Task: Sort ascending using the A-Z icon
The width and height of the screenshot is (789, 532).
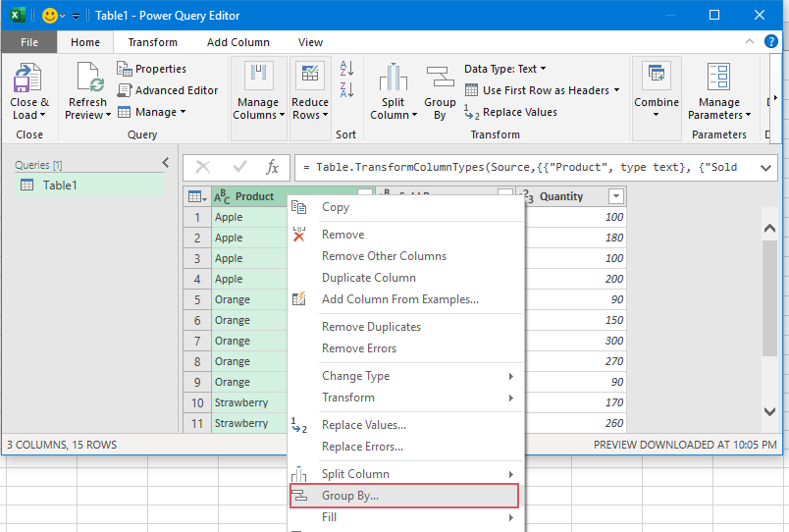Action: [346, 68]
